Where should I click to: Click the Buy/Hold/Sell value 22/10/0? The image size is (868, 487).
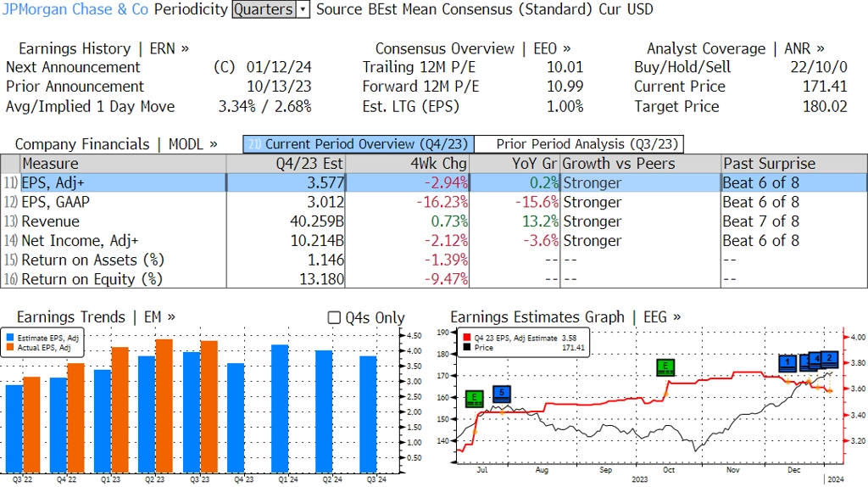coord(819,68)
